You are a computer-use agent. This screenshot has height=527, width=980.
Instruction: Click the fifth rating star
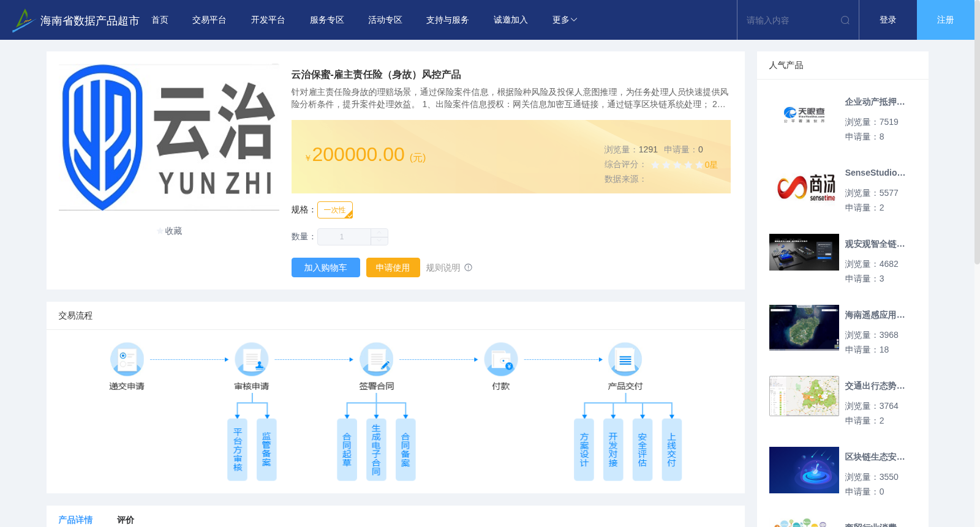coord(699,165)
